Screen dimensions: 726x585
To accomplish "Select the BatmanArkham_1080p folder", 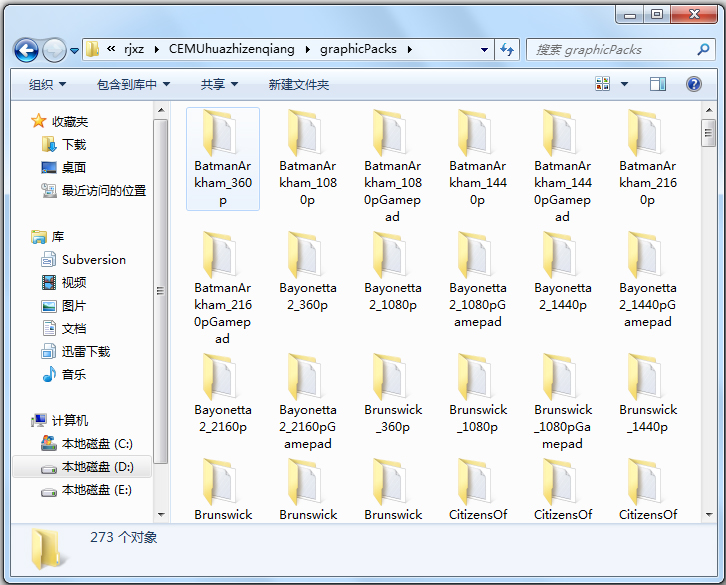I will (x=308, y=159).
